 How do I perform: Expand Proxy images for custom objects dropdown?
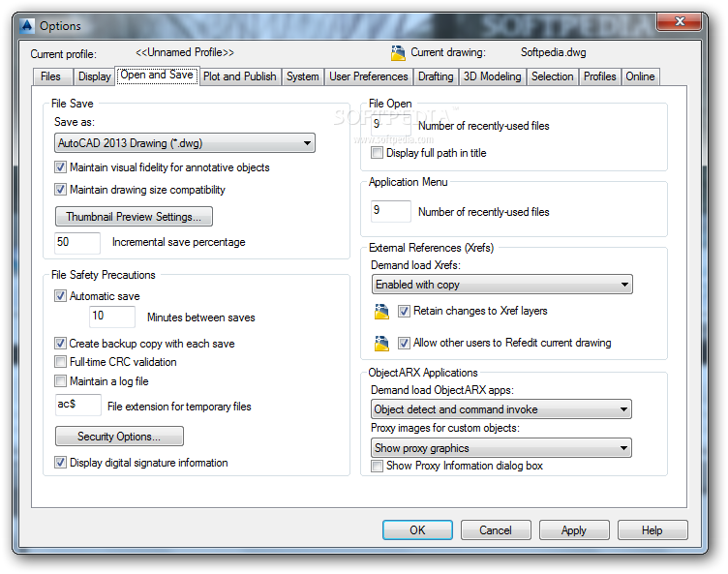(x=500, y=448)
